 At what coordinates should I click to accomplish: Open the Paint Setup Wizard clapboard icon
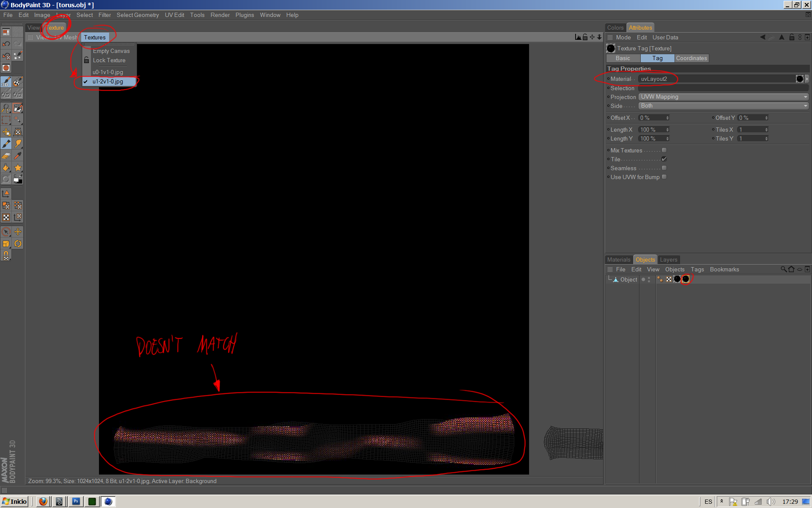(18, 108)
